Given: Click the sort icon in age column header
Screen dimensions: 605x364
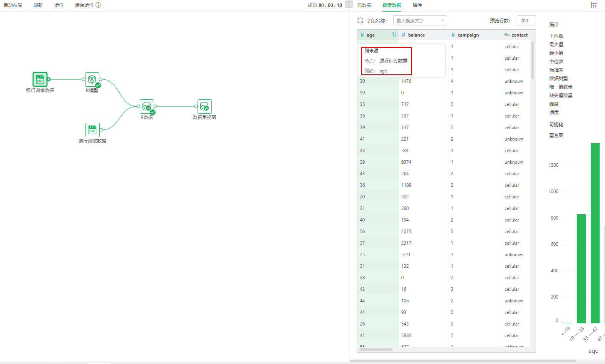Looking at the screenshot, I should point(394,35).
